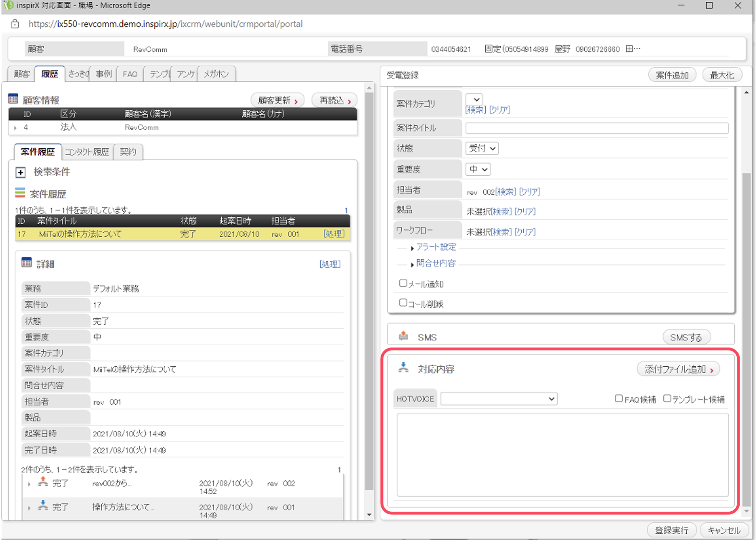
Task: Click the SMS section icon
Action: (x=403, y=336)
